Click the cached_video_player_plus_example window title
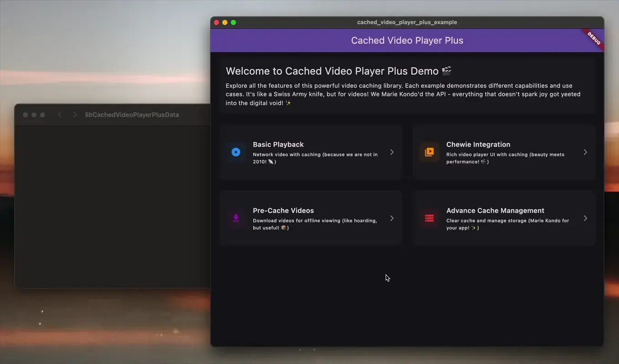Viewport: 619px width, 364px height. 407,22
